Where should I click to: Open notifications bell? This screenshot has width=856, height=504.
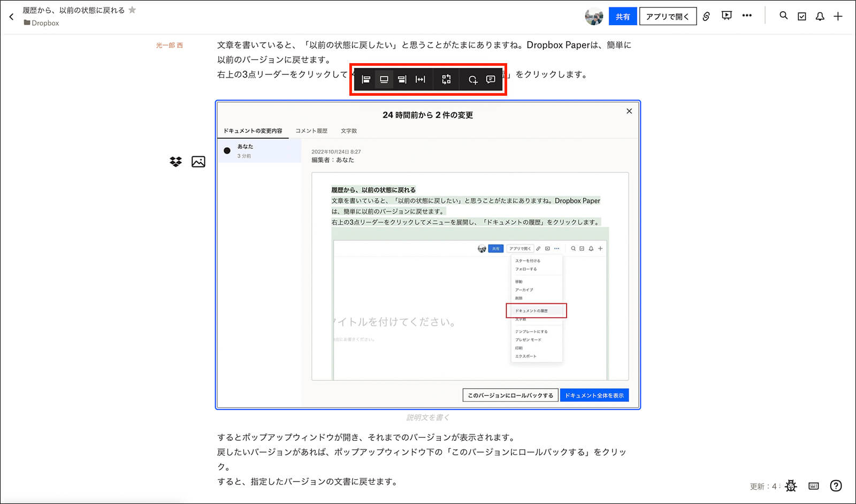(x=820, y=17)
